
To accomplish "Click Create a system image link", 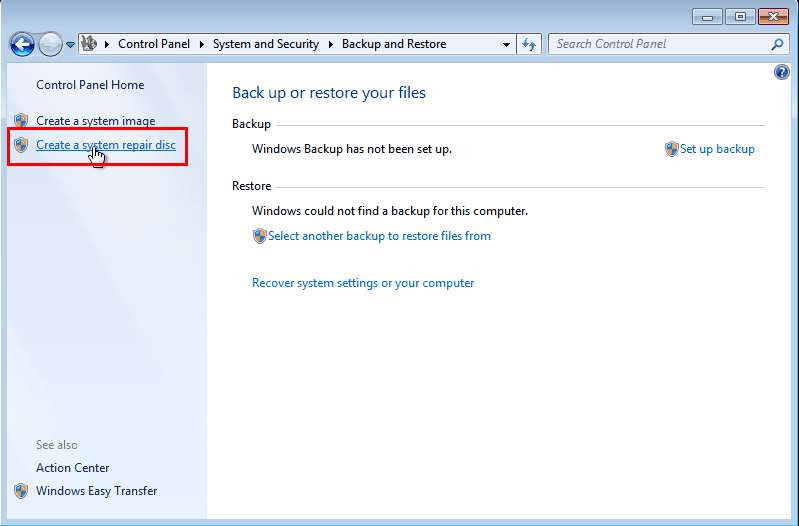I will [96, 121].
